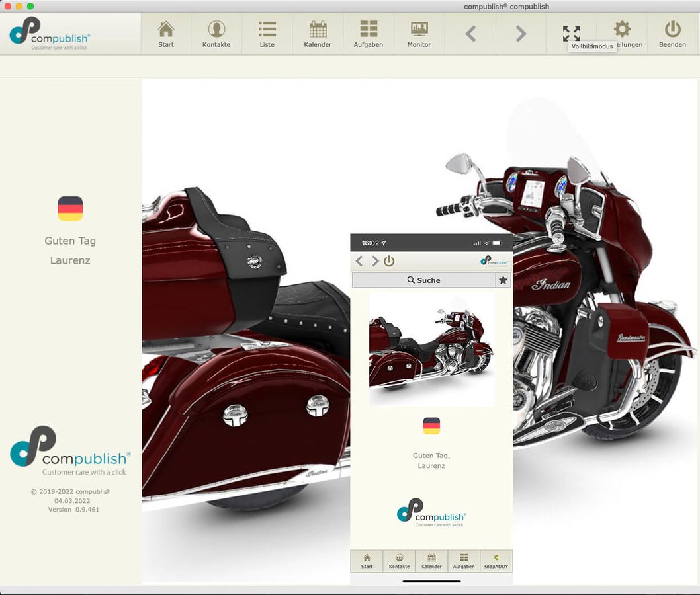Click the "Guten Tag" greeting in the sidebar

70,241
